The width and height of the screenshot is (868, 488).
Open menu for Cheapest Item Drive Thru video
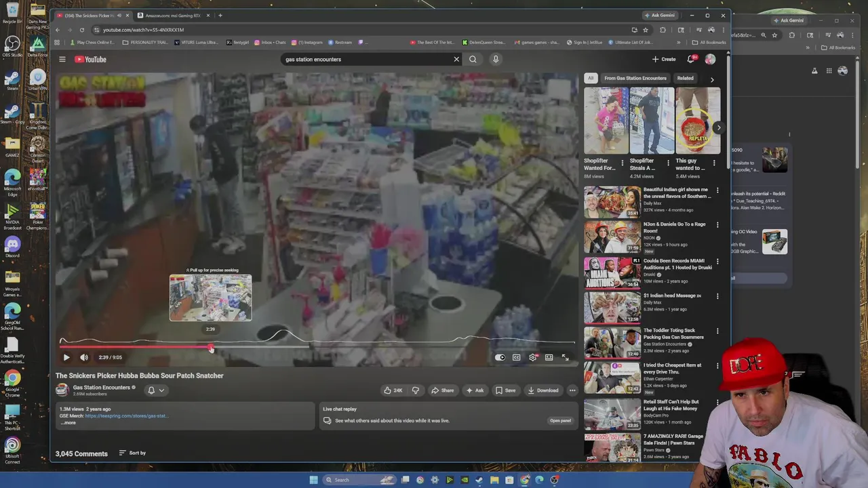[x=717, y=367]
